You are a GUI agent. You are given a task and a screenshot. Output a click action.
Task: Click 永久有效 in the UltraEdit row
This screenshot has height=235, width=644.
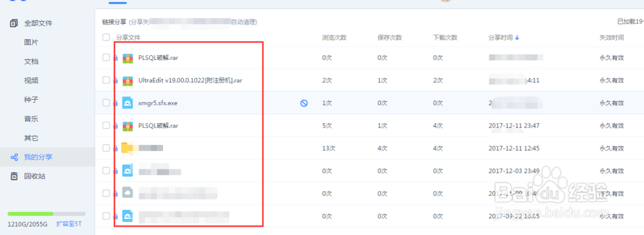pos(612,81)
